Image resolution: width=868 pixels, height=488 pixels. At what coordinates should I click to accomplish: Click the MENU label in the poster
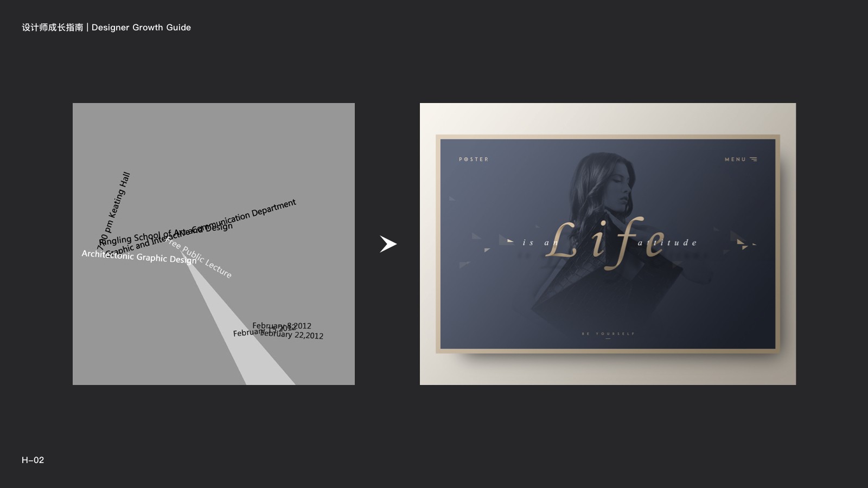(736, 159)
